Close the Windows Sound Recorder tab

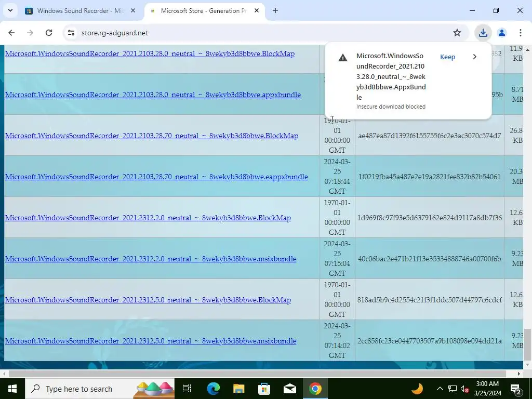click(x=133, y=10)
